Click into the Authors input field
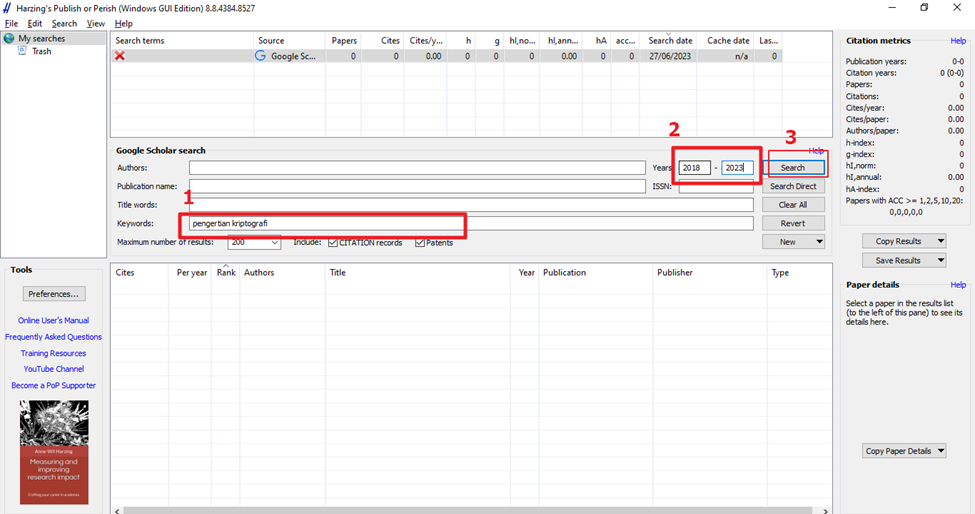This screenshot has width=975, height=514. pos(417,168)
